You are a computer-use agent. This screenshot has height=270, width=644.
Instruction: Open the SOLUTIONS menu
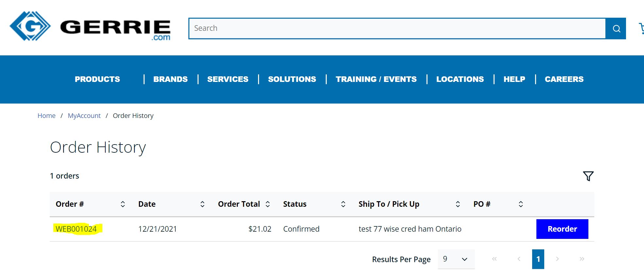click(x=292, y=79)
